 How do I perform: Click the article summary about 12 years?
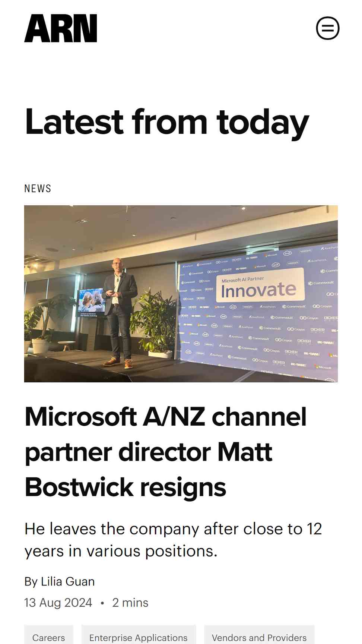click(x=173, y=540)
